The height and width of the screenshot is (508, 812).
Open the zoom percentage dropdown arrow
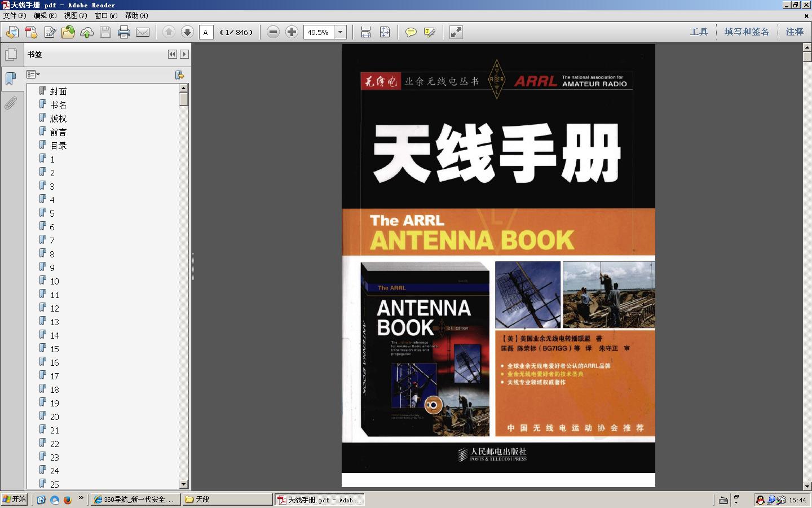pos(340,32)
